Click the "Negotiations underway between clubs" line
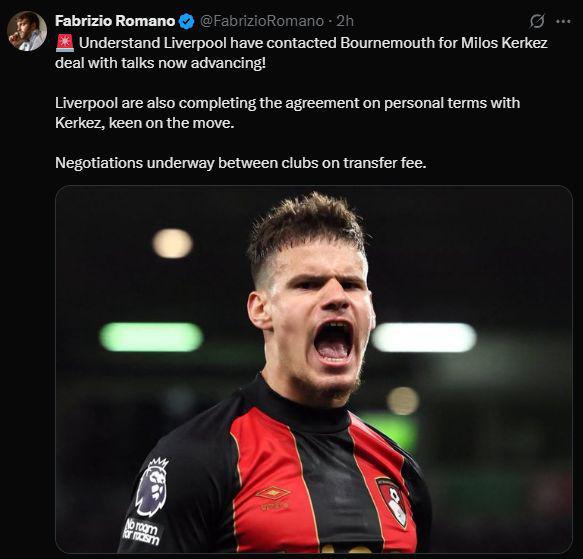This screenshot has height=559, width=583. 241,163
